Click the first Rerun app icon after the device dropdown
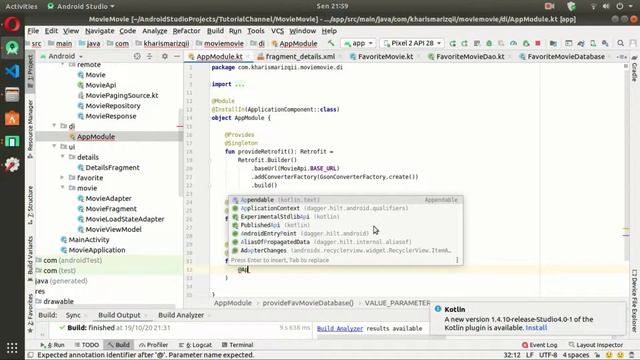This screenshot has height=360, width=640. [x=452, y=43]
